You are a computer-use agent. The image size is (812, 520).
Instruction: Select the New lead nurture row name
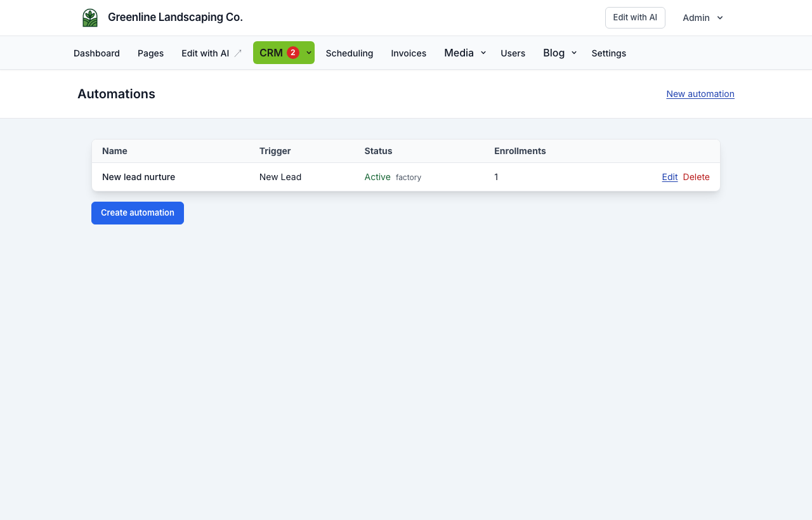coord(138,177)
